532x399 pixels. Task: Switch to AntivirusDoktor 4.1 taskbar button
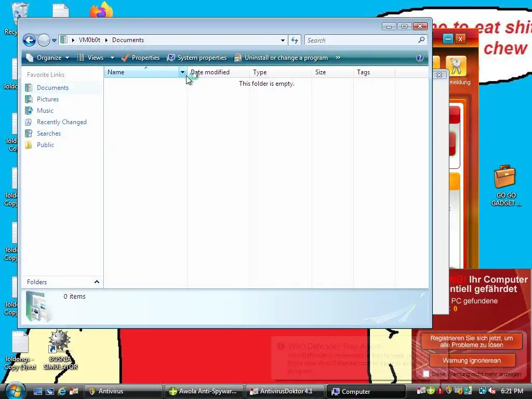pos(284,391)
